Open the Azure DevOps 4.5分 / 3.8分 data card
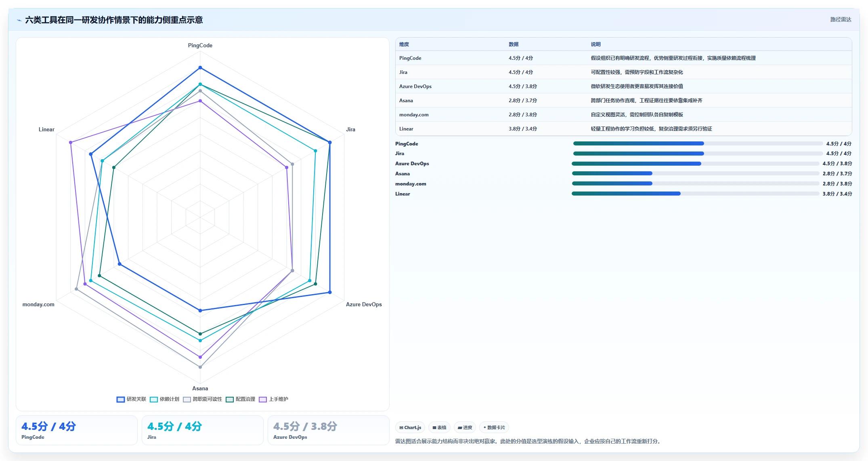This screenshot has height=461, width=868. [329, 430]
